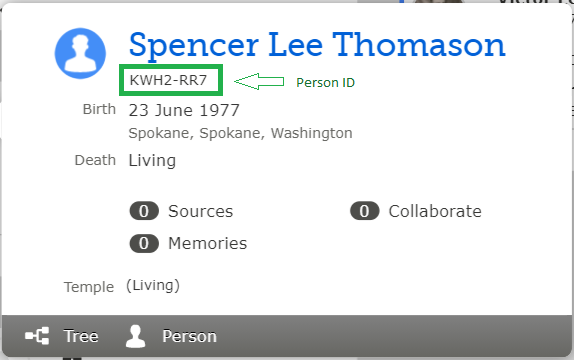Switch to Tree view in footer
Image resolution: width=574 pixels, height=360 pixels.
coord(62,336)
